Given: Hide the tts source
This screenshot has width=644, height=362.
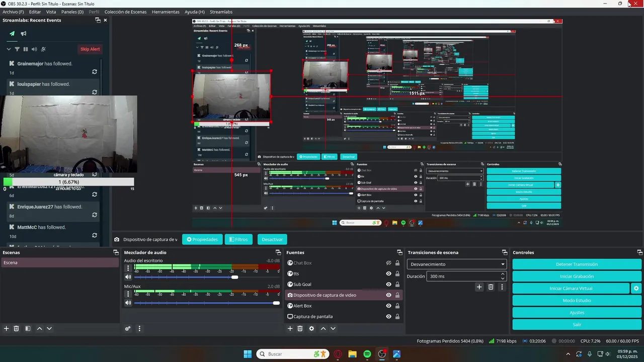Looking at the screenshot, I should click(388, 274).
